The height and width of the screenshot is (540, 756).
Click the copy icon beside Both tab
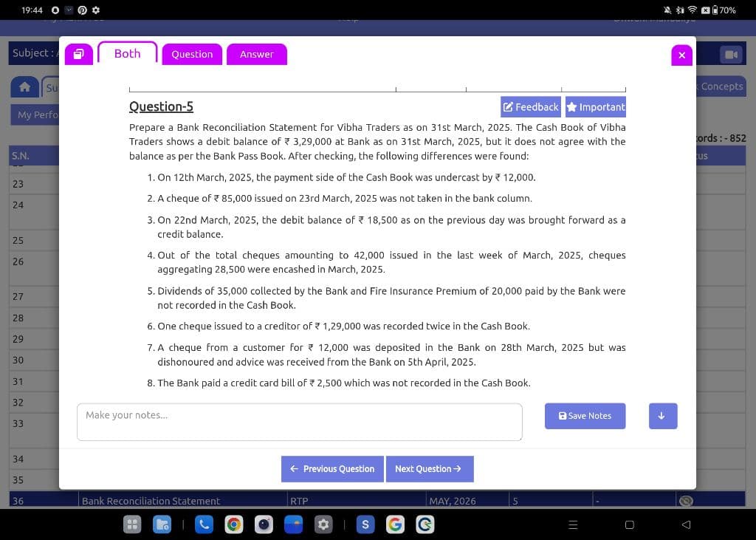point(78,54)
